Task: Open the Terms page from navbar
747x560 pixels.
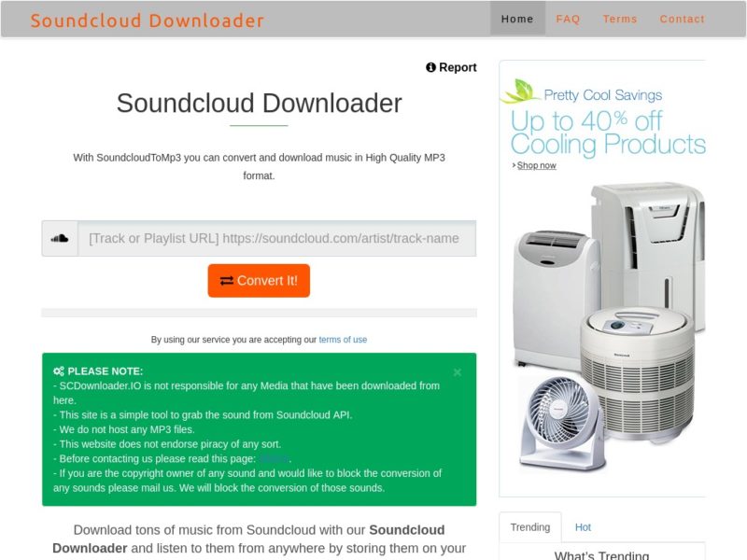Action: [620, 19]
